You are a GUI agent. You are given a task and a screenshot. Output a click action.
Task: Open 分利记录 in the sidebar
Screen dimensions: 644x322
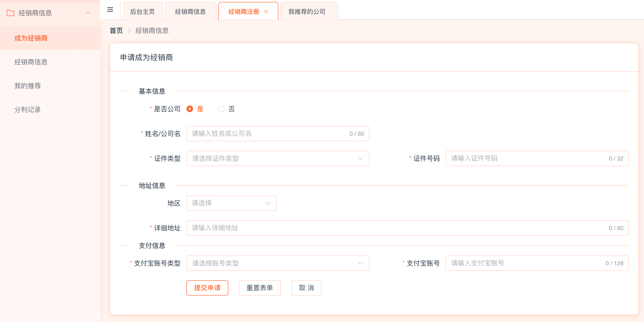pos(27,109)
